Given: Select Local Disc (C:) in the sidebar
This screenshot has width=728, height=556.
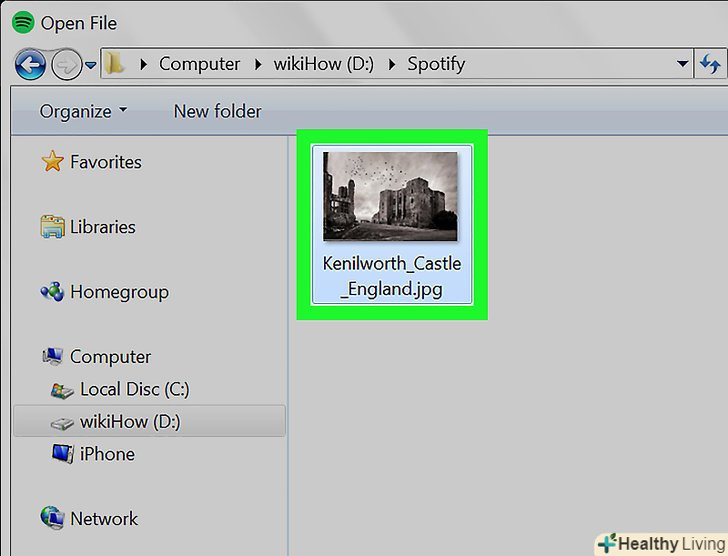Looking at the screenshot, I should pos(135,389).
